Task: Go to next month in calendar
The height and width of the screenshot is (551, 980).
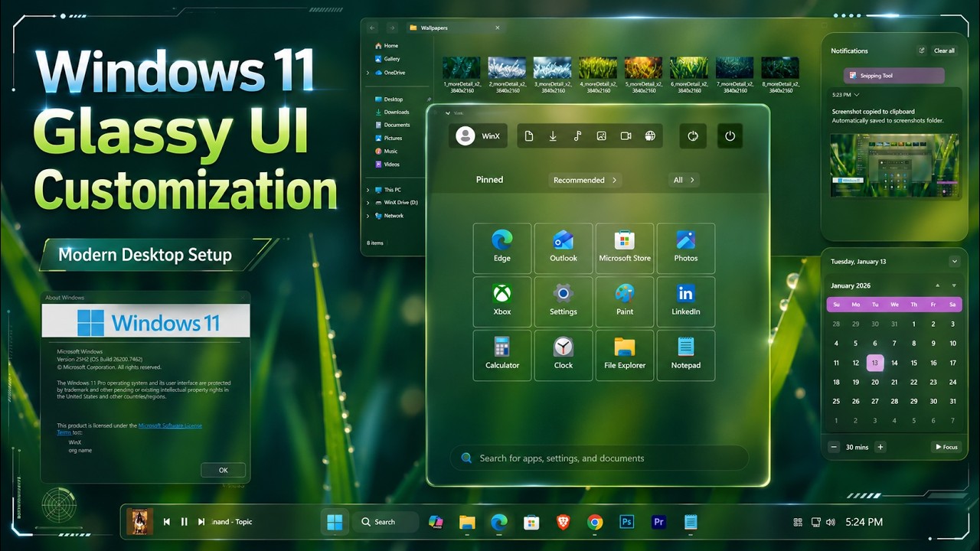Action: (955, 285)
